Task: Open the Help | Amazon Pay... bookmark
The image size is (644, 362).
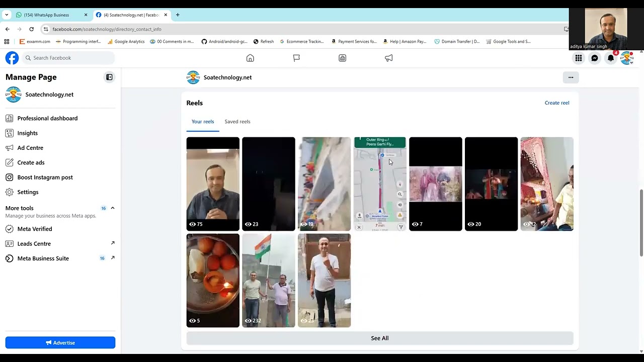Action: pos(405,42)
